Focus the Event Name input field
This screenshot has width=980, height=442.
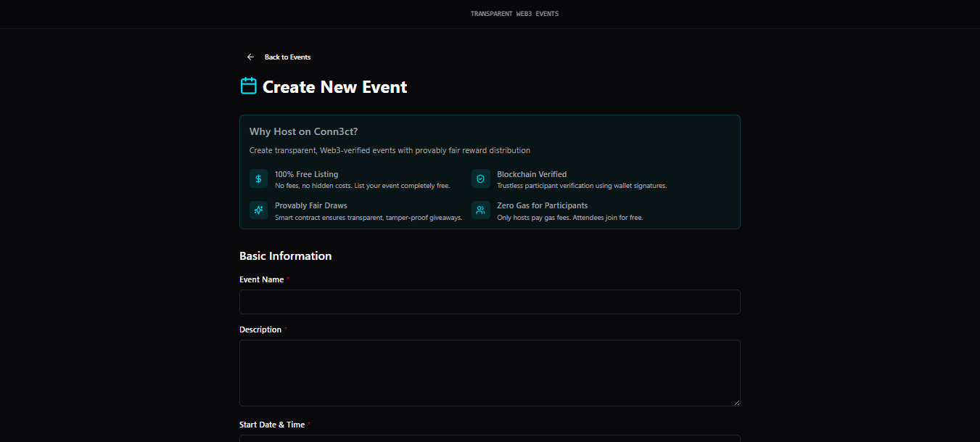point(490,302)
